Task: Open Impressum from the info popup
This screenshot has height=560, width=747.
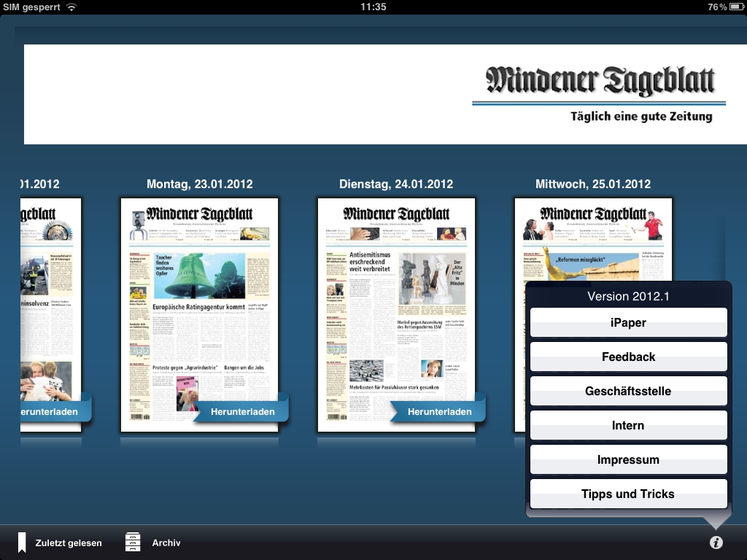Action: click(628, 459)
